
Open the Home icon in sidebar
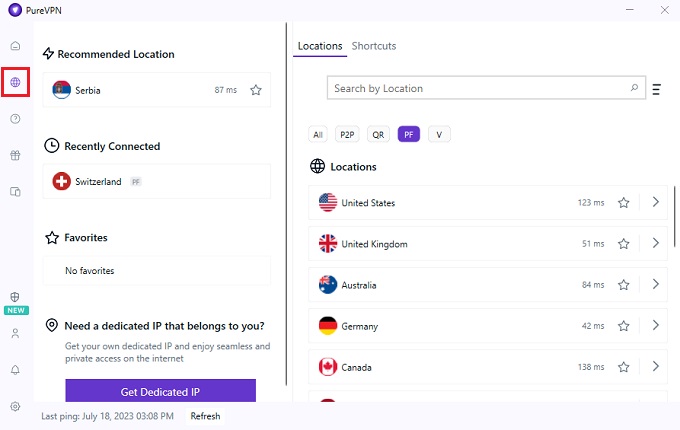15,46
